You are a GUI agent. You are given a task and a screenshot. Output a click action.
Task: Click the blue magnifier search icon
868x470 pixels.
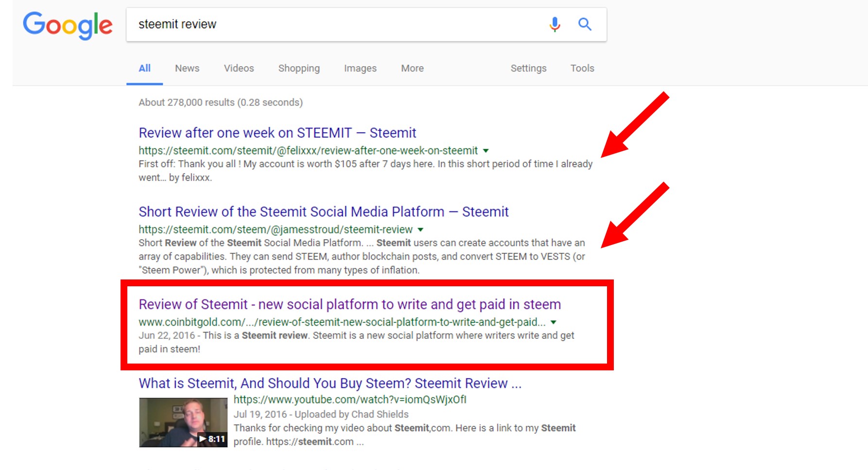pos(585,24)
